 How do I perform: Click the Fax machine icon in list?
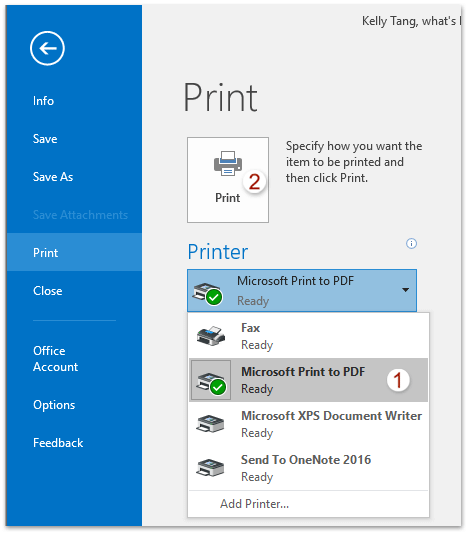coord(211,336)
